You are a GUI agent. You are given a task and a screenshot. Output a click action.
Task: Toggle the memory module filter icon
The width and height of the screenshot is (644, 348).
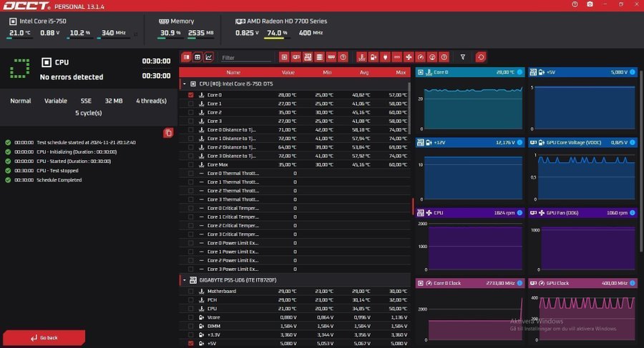(x=331, y=57)
